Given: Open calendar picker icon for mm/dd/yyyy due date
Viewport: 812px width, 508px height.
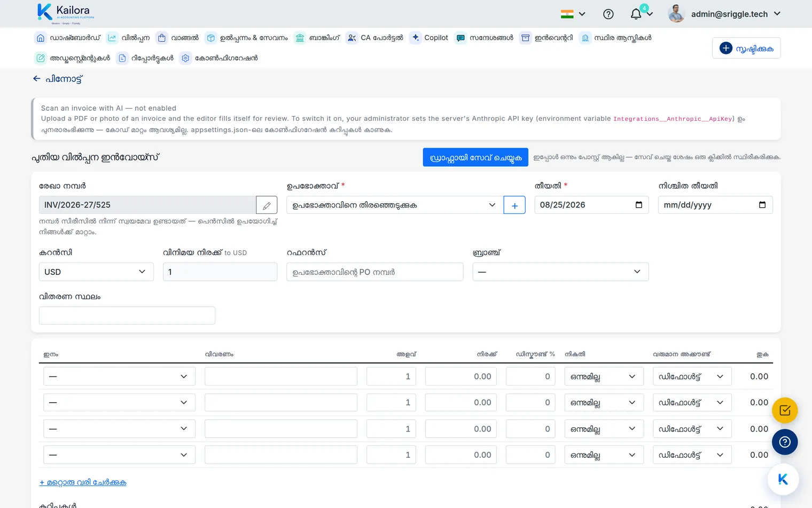Looking at the screenshot, I should tap(762, 205).
